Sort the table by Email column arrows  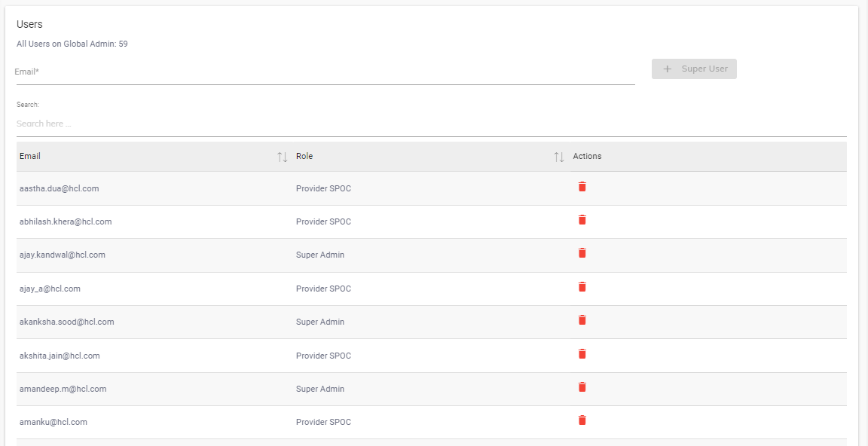tap(283, 157)
